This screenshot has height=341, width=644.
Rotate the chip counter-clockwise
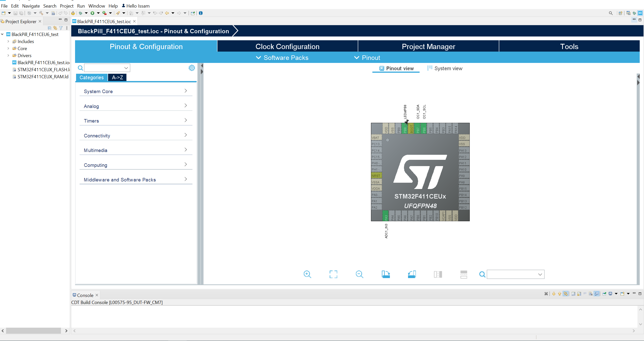412,274
